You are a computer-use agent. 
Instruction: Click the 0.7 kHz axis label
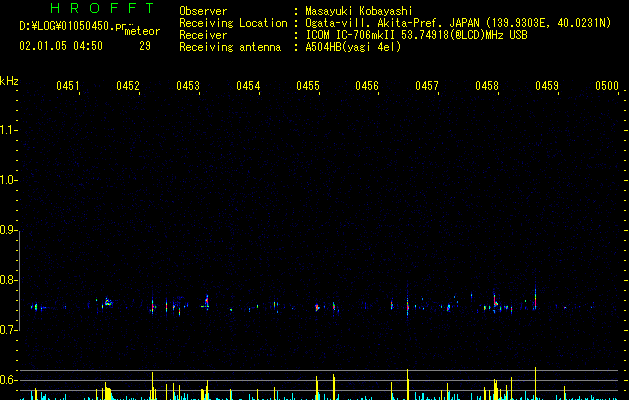tap(8, 330)
